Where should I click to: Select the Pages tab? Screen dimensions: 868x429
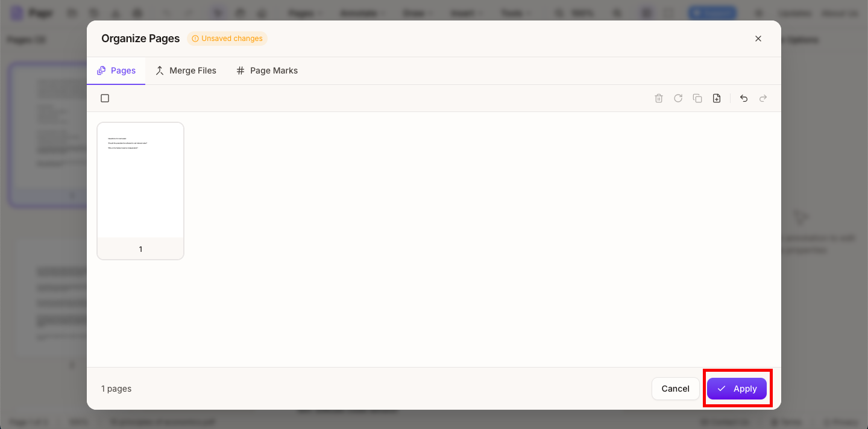[x=116, y=70]
